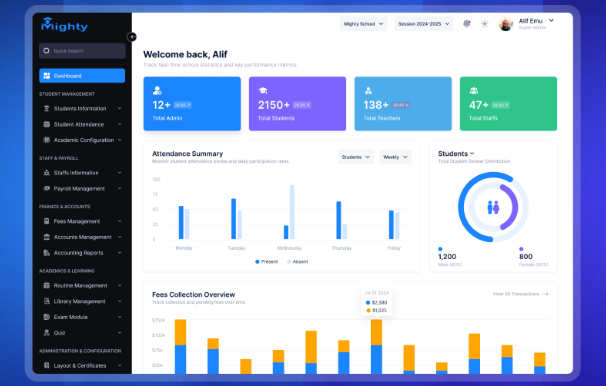Click the STAFF & PAYROLL section header

[59, 158]
